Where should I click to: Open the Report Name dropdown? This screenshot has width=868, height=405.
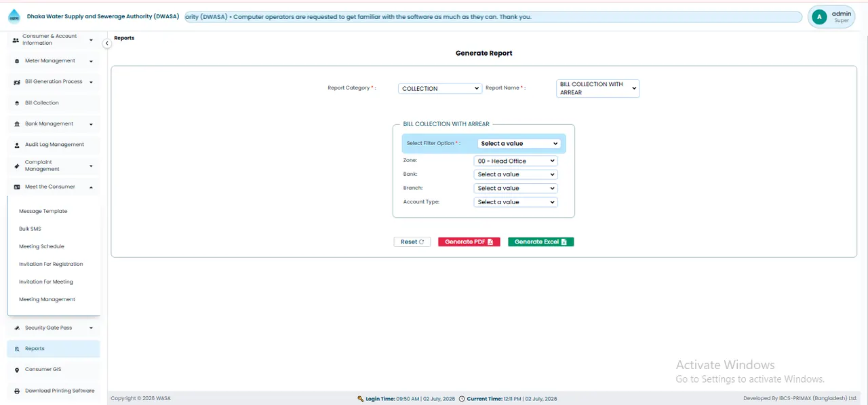(598, 88)
